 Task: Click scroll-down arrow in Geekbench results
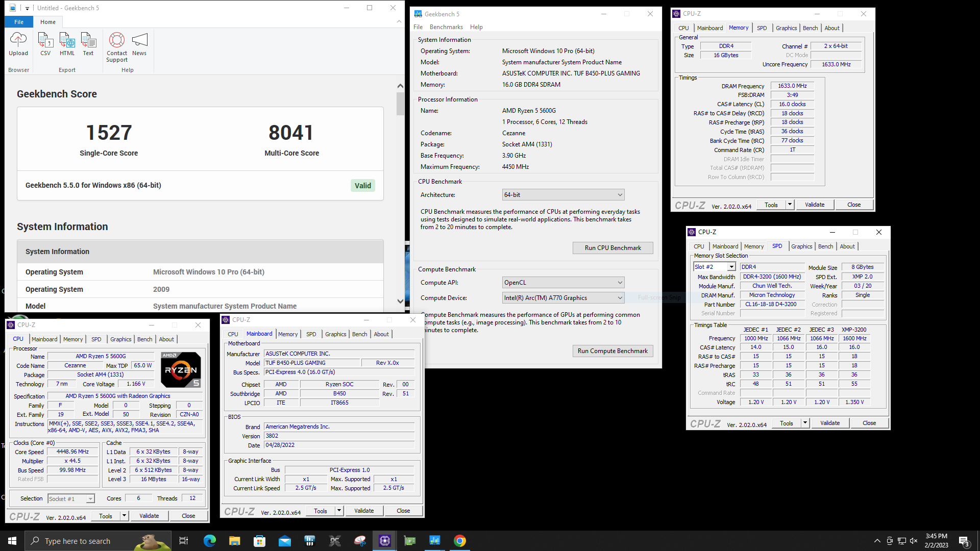point(400,302)
